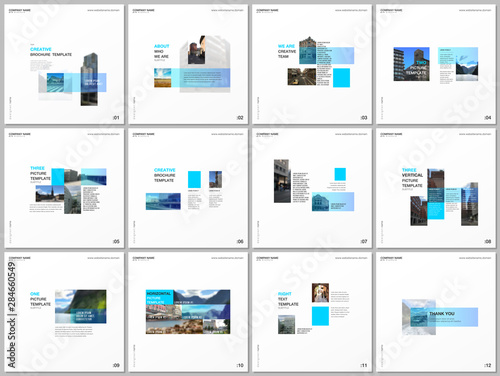This screenshot has width=500, height=376.
Task: Click the website link on page 01 header
Action: click(x=103, y=10)
